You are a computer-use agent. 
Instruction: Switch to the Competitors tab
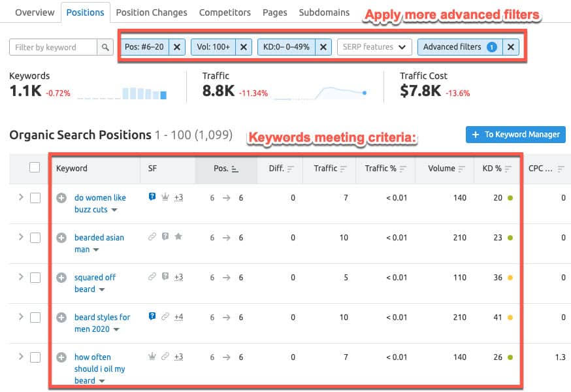point(225,12)
